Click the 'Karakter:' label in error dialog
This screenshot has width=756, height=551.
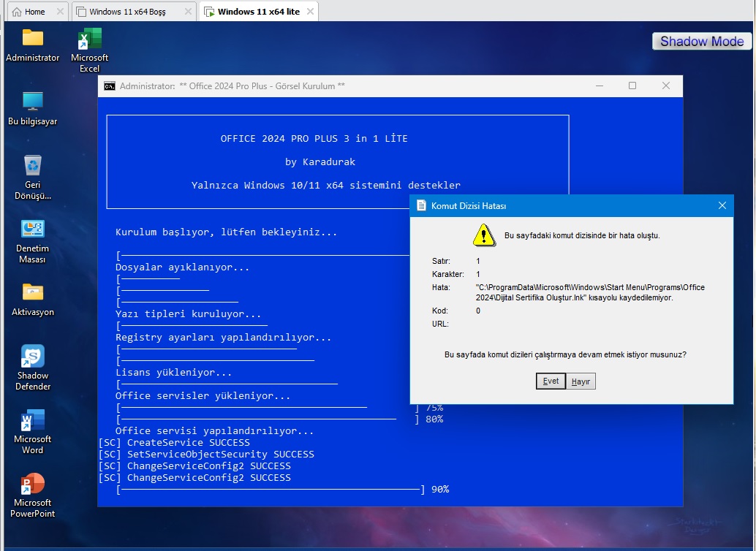point(448,274)
